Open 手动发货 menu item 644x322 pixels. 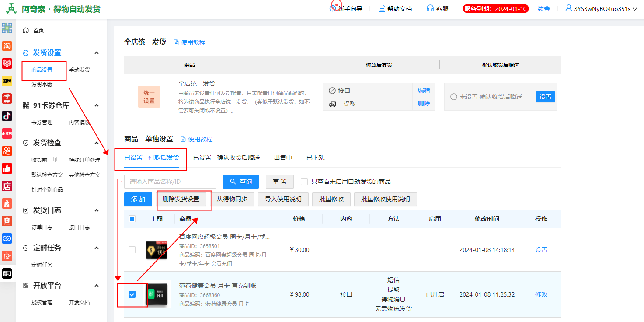pyautogui.click(x=79, y=70)
